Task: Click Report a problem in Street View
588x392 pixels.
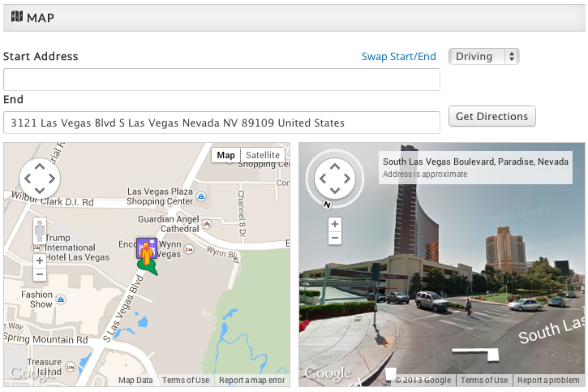Action: (x=548, y=380)
